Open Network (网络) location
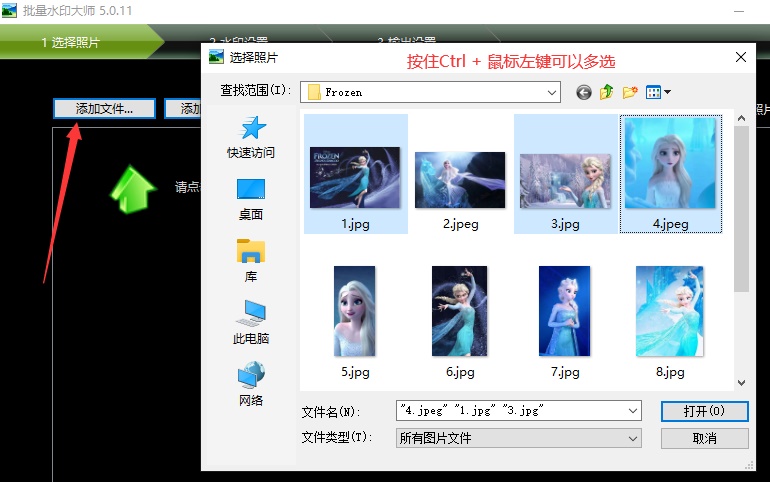Screen dimensions: 770x482 [x=251, y=384]
